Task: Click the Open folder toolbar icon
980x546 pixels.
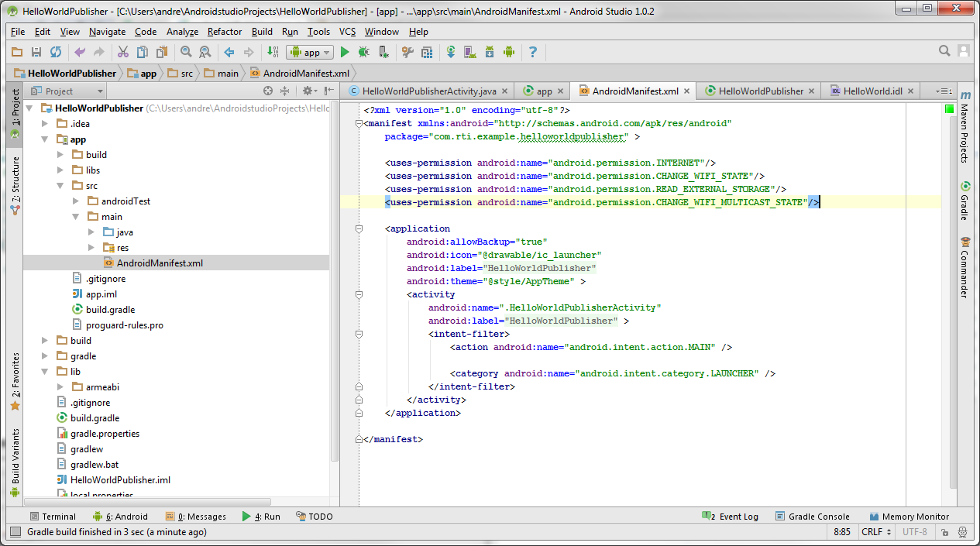Action: (x=17, y=52)
